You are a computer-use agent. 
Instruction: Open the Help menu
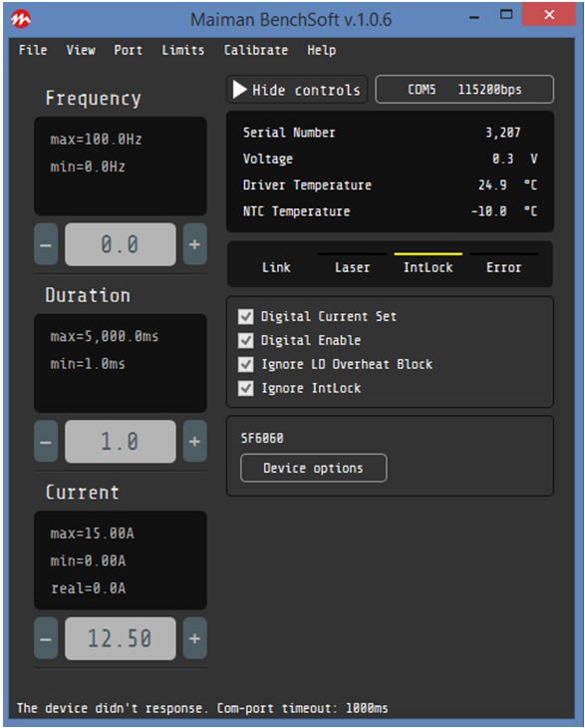[322, 50]
